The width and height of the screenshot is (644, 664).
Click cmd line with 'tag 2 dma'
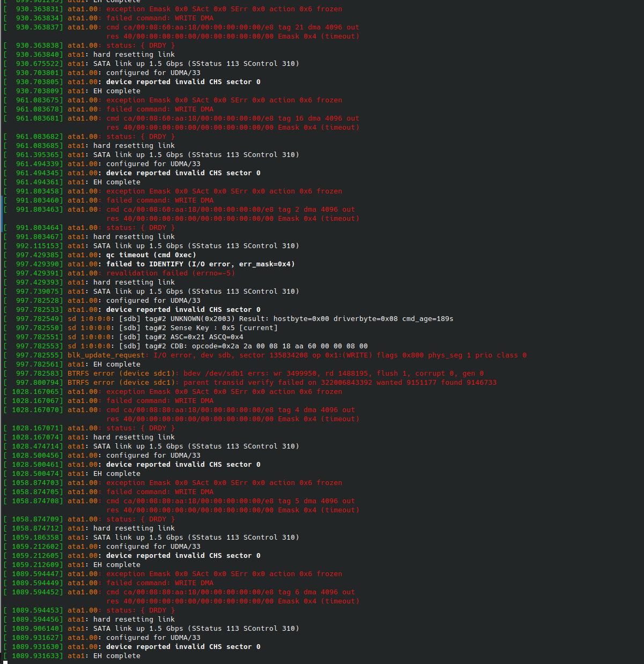[x=231, y=210]
